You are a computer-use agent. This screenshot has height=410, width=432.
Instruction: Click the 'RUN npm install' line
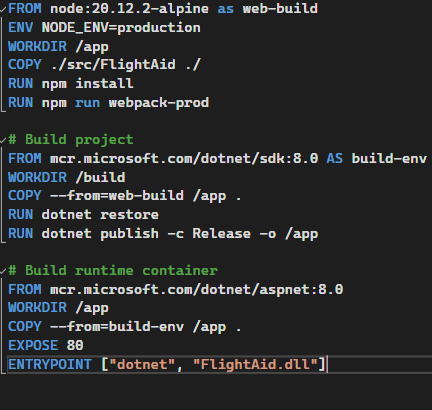pos(71,83)
